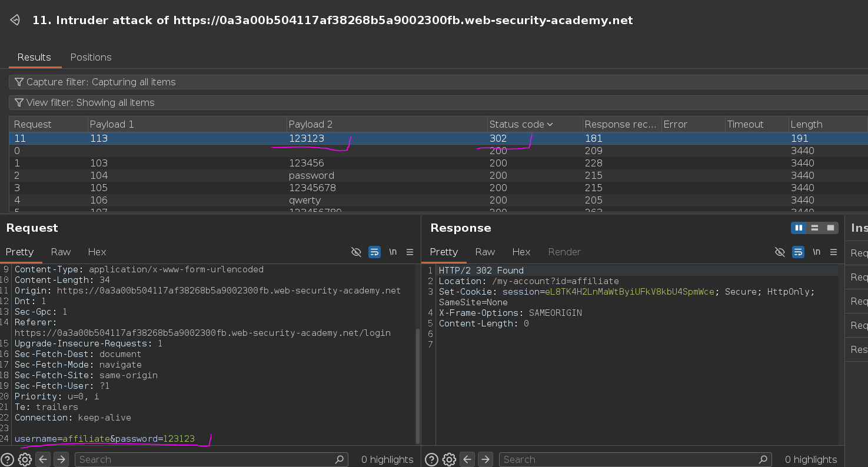Open Request panel Pretty tab
Viewport: 868px width, 467px height.
19,252
